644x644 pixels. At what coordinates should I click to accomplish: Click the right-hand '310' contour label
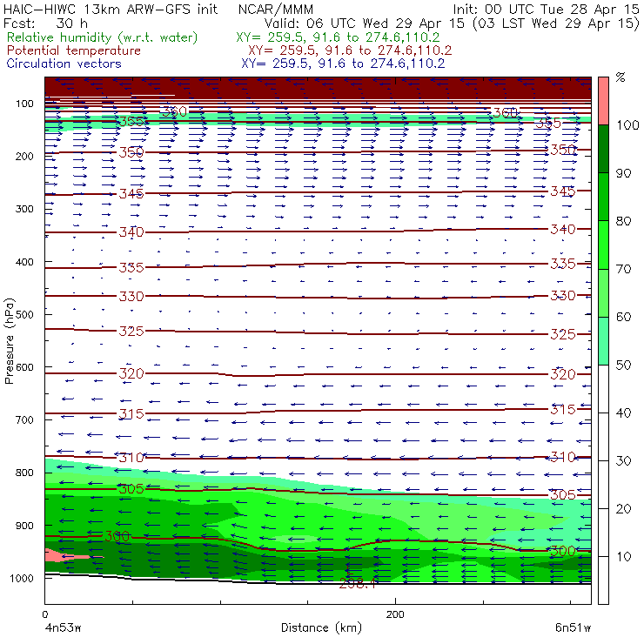(563, 457)
